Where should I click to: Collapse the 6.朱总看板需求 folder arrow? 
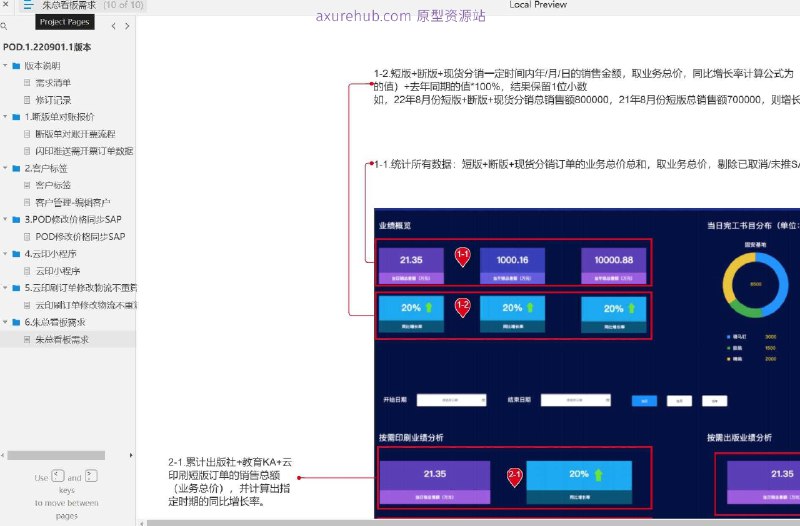coord(5,322)
